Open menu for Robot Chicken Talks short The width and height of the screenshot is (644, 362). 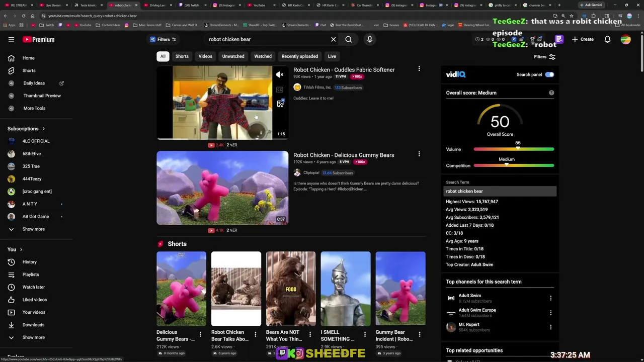(x=255, y=334)
